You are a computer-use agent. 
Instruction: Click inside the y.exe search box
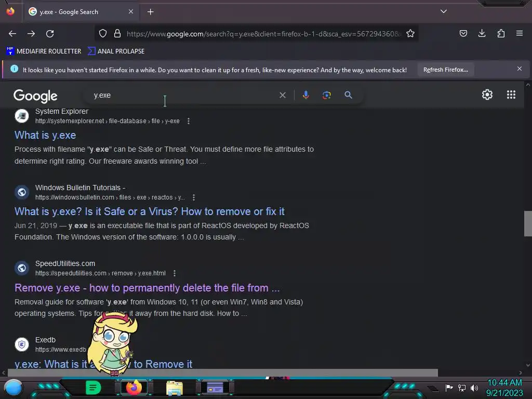point(183,96)
